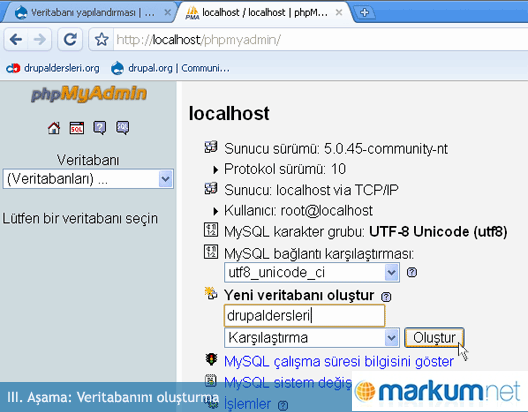Switch to the Veritabanı yapılandırması tab

[x=90, y=13]
